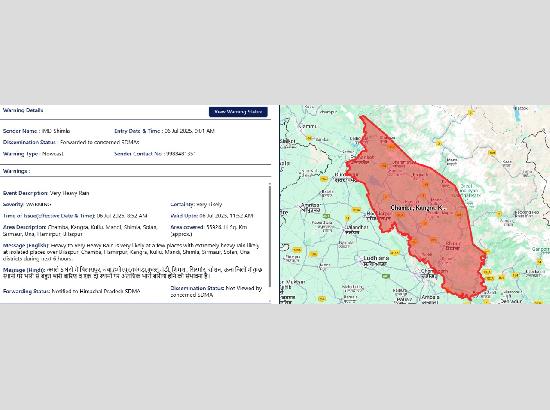Screen dimensions: 550x410
Task: Click the Forwarding Status line
Action: (72, 291)
